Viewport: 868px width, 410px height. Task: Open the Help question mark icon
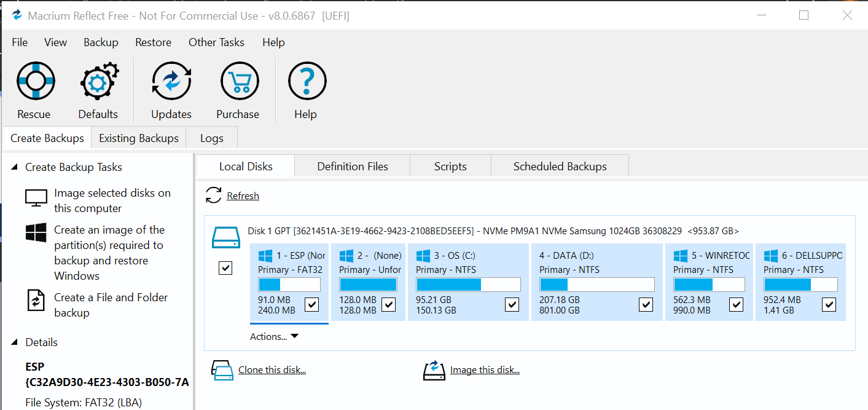click(307, 81)
